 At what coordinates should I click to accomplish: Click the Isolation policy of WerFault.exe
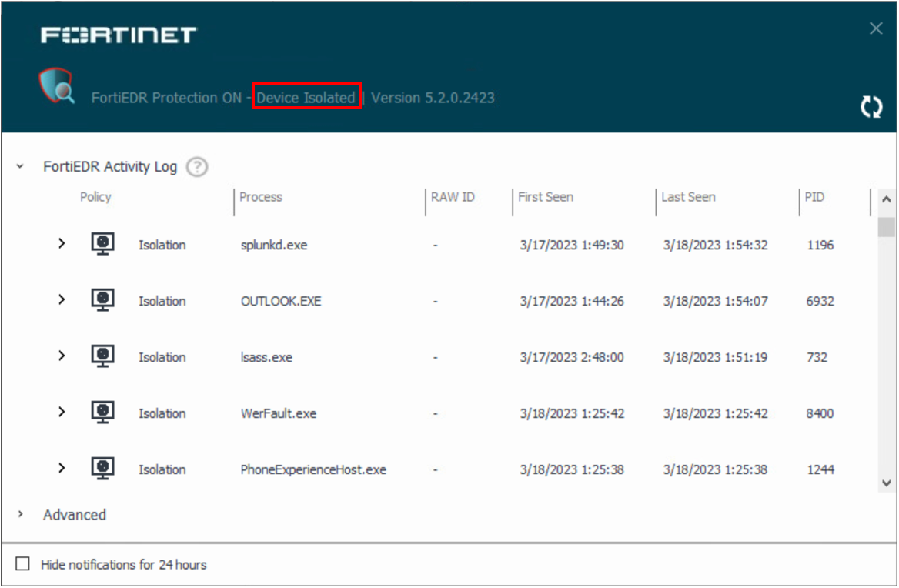162,414
